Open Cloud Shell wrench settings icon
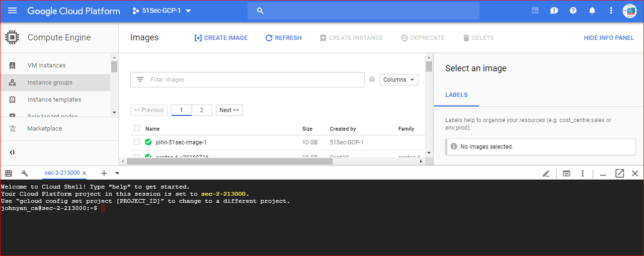The height and width of the screenshot is (256, 644). [x=25, y=173]
